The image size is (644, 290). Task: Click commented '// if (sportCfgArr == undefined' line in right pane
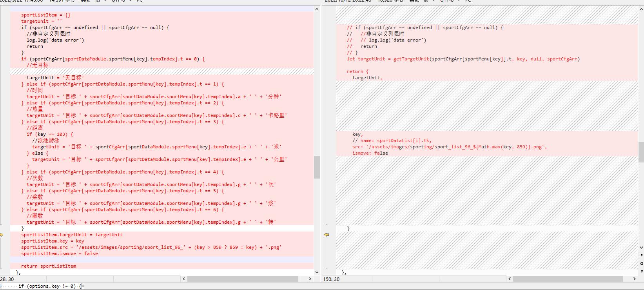[425, 27]
